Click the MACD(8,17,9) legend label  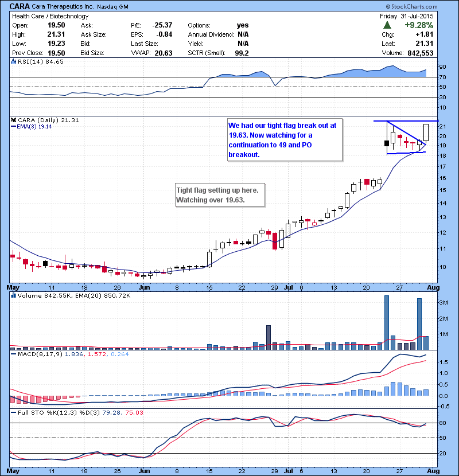[x=40, y=354]
